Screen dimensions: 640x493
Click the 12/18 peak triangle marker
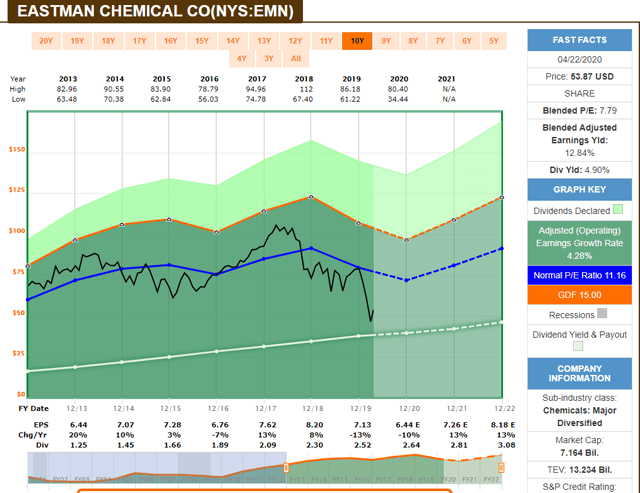click(x=311, y=196)
